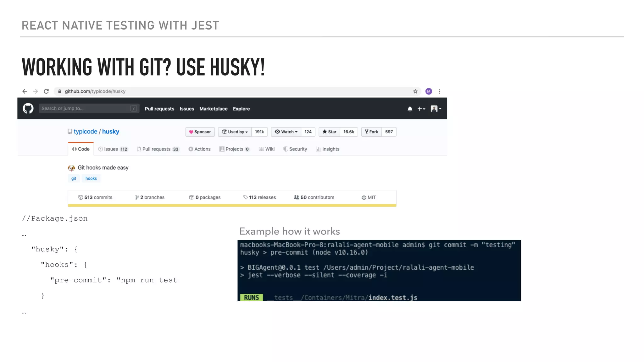This screenshot has height=362, width=644.
Task: Open the browser three-dot menu
Action: coord(440,91)
